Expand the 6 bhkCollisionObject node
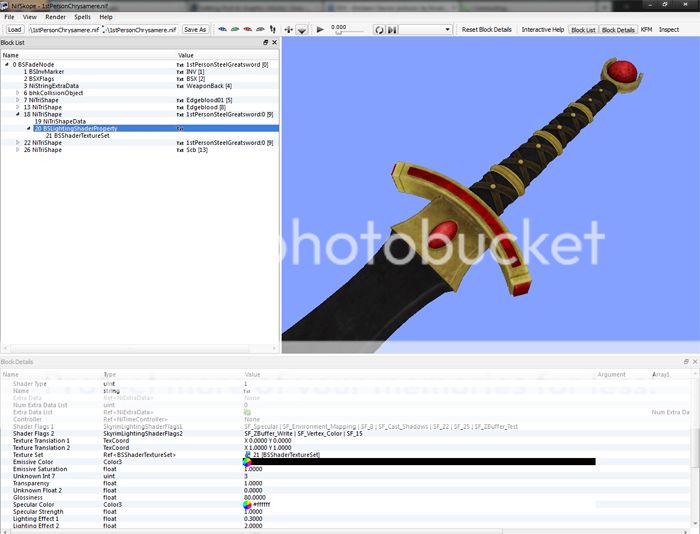Viewport: 700px width, 534px height. click(x=18, y=93)
